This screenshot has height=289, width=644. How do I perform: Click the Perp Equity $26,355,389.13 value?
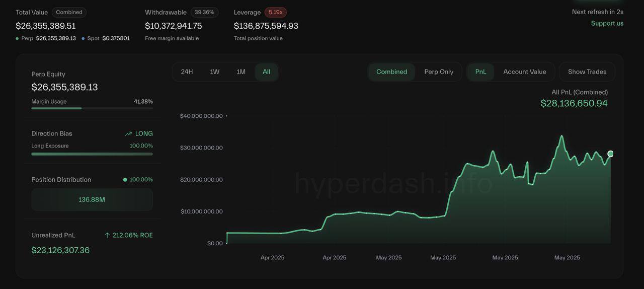(x=64, y=87)
